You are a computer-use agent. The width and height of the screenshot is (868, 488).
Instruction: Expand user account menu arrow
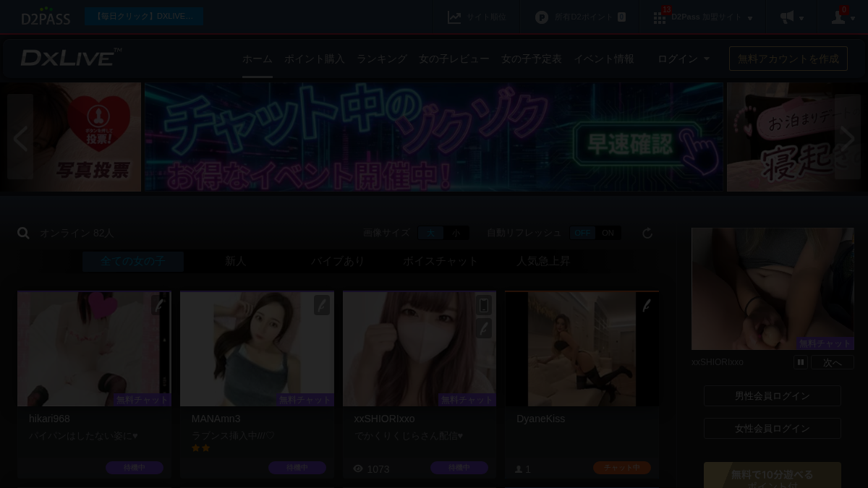pyautogui.click(x=853, y=18)
